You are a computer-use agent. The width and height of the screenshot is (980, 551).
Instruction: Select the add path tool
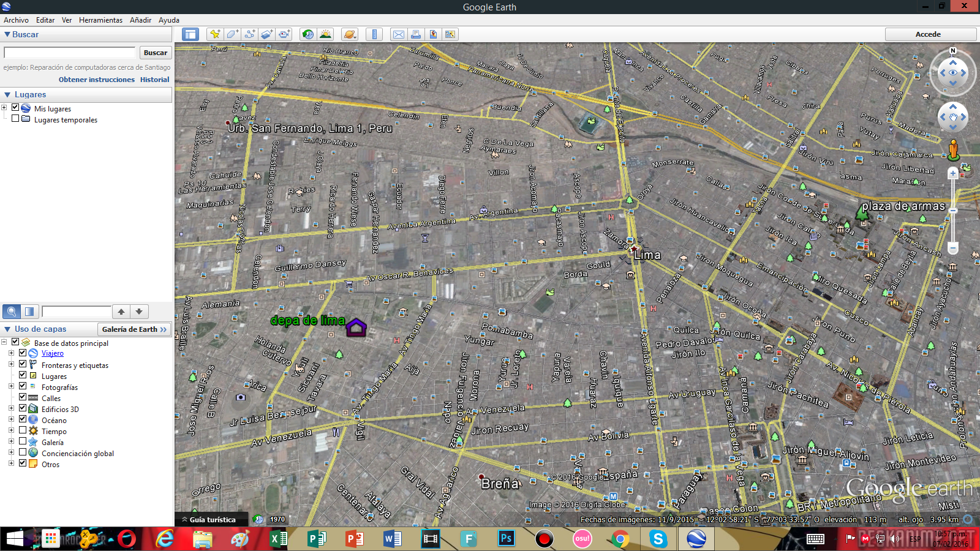249,34
